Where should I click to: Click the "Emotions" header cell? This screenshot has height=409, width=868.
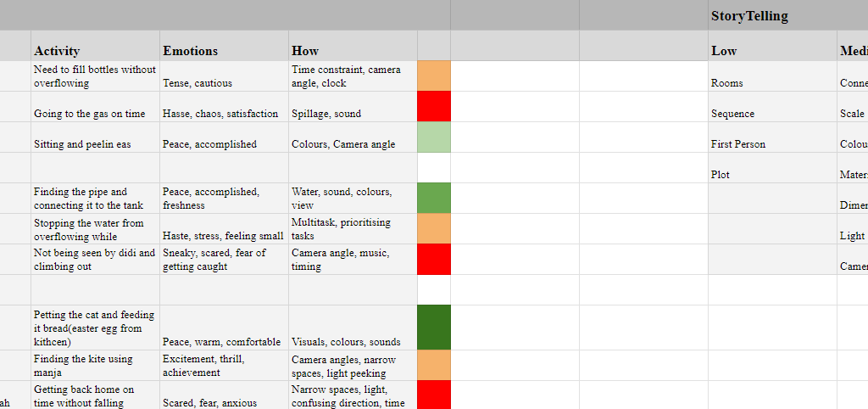coord(224,51)
